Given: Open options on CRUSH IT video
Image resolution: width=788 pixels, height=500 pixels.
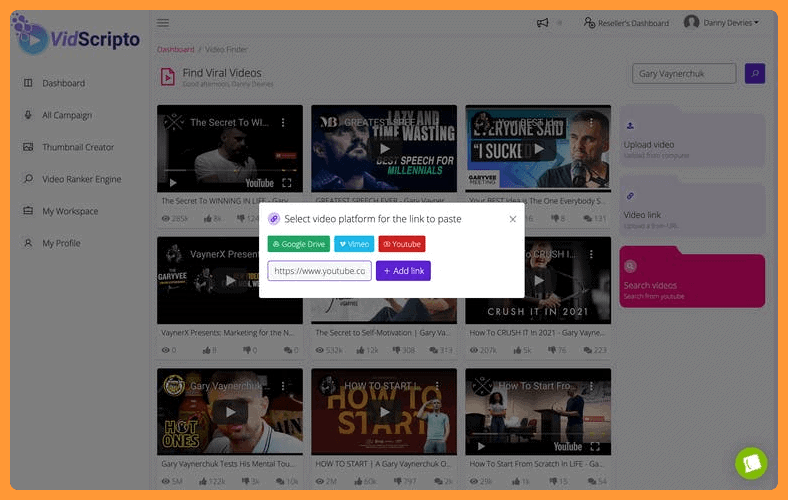Looking at the screenshot, I should (x=592, y=254).
